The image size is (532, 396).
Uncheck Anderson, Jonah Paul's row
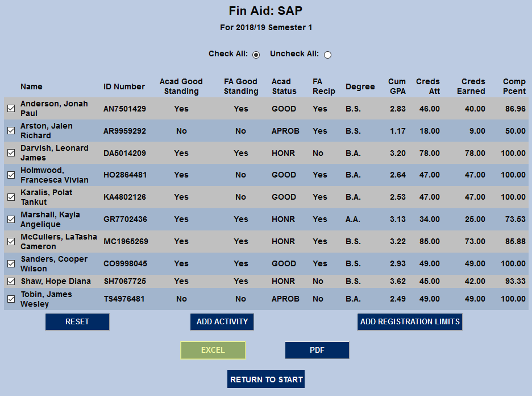coord(10,108)
